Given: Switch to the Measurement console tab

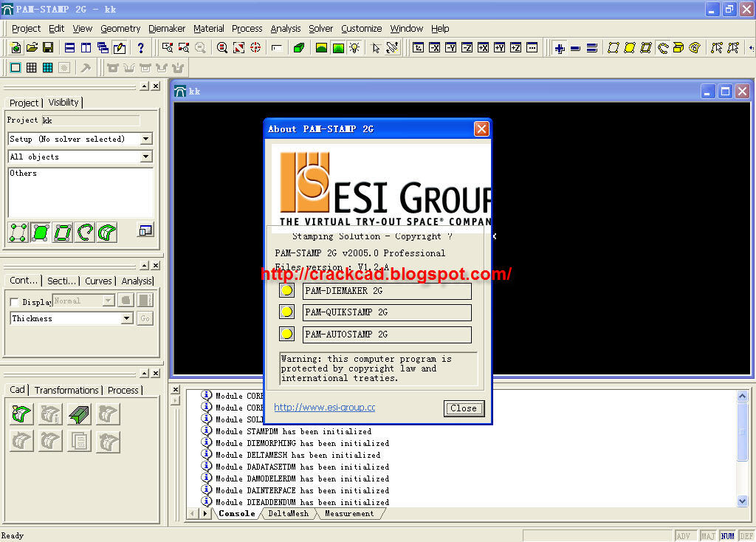Looking at the screenshot, I should [349, 513].
